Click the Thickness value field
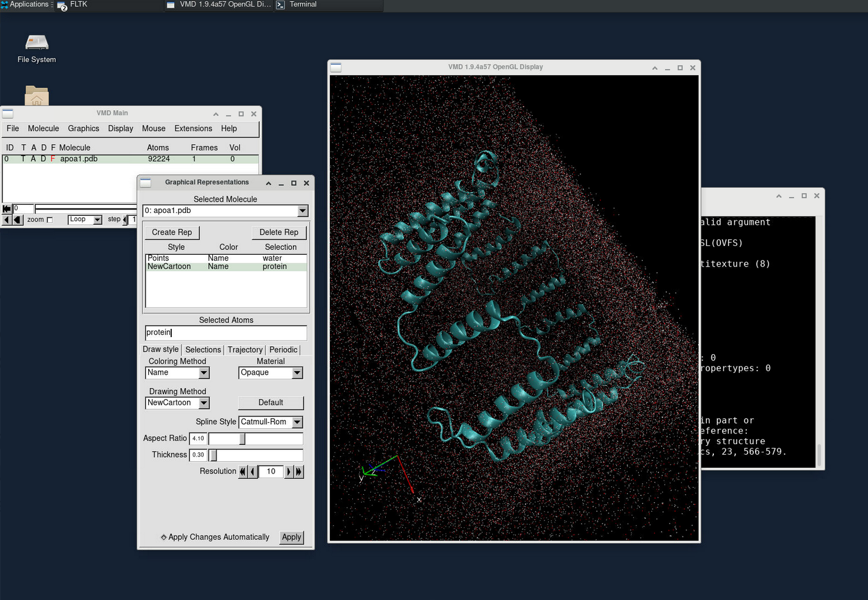Image resolution: width=868 pixels, height=600 pixels. [198, 455]
